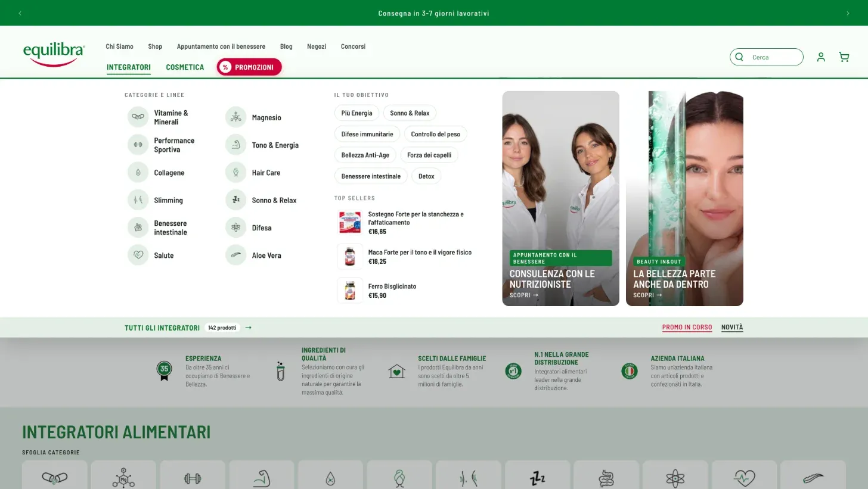Image resolution: width=868 pixels, height=489 pixels.
Task: Click the Equilibra logo
Action: [54, 54]
